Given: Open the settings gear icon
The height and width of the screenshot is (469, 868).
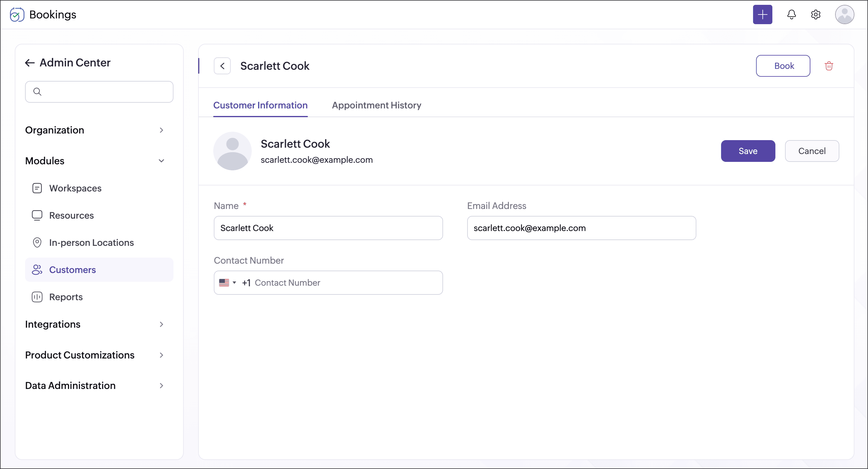Looking at the screenshot, I should 815,14.
